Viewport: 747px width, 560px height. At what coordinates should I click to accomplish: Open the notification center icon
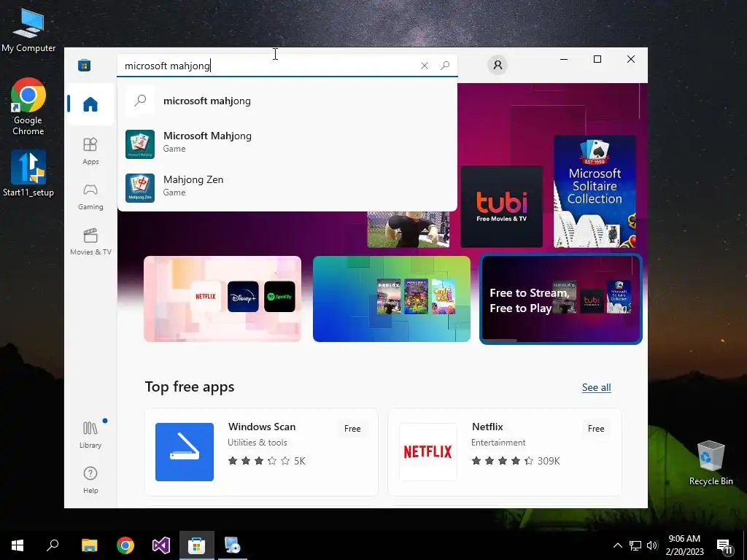pyautogui.click(x=724, y=546)
